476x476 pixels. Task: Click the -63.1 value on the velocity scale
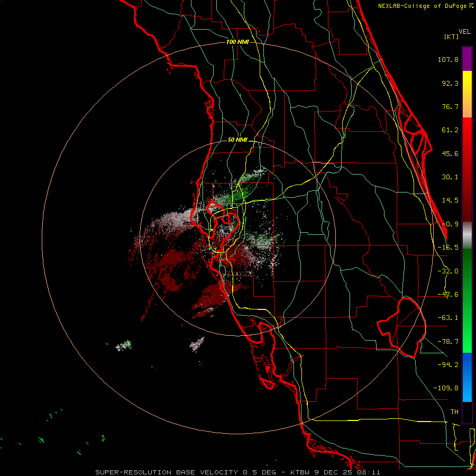tap(448, 318)
